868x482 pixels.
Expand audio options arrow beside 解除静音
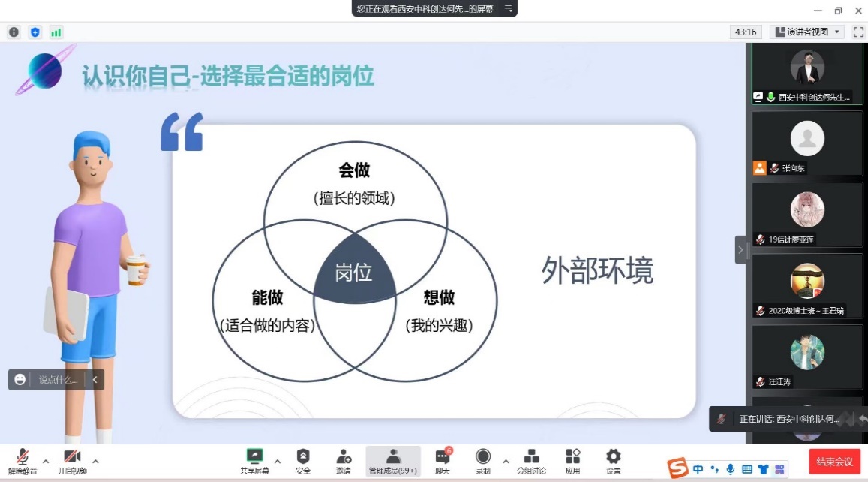click(x=46, y=461)
